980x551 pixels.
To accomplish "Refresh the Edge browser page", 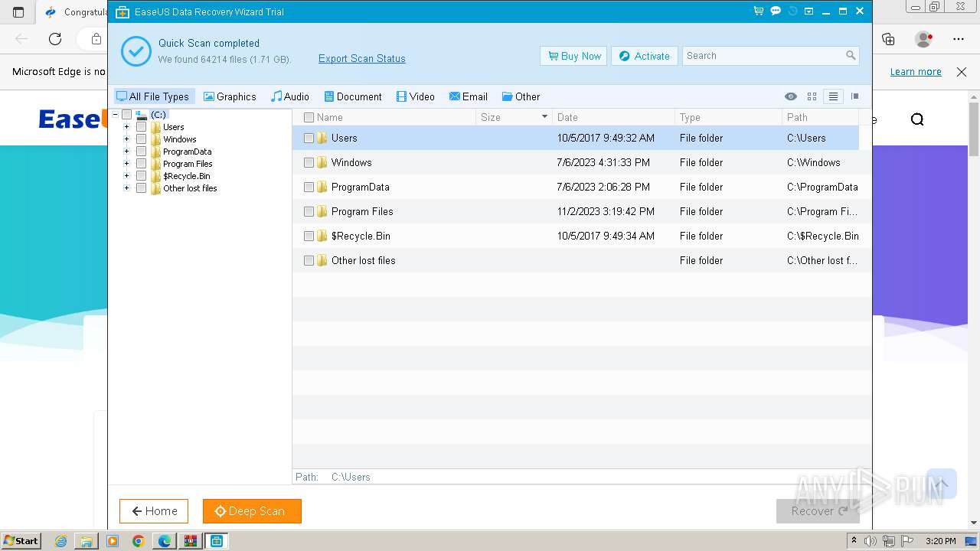I will click(55, 39).
